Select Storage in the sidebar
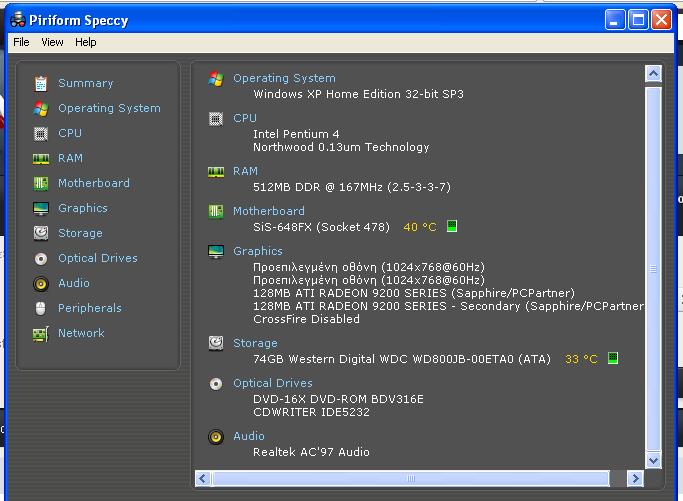The width and height of the screenshot is (683, 501). [x=81, y=233]
